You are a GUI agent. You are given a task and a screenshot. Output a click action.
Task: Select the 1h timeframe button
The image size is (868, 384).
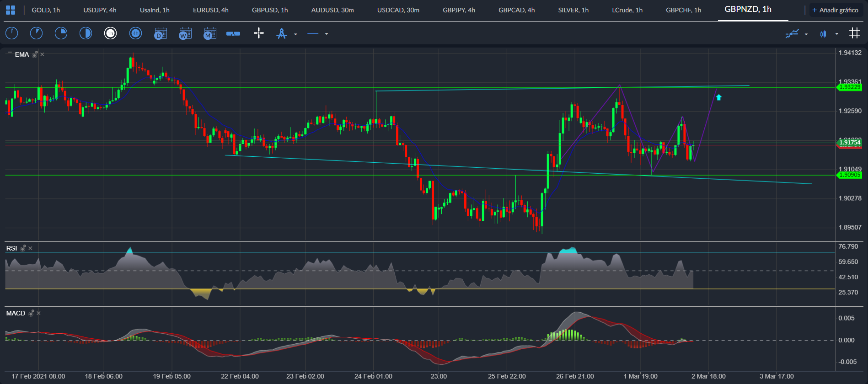tap(110, 33)
